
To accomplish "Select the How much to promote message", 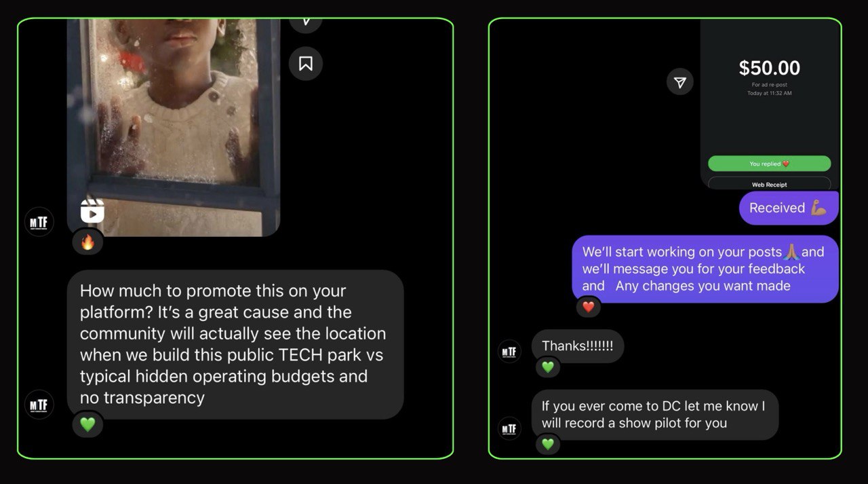I will [x=235, y=344].
